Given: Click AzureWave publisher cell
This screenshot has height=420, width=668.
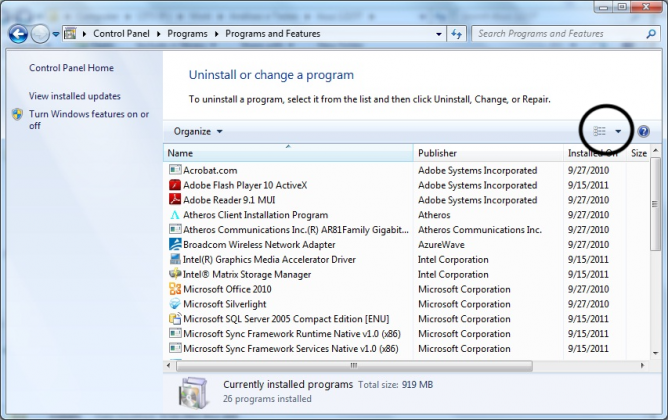Looking at the screenshot, I should (x=441, y=245).
